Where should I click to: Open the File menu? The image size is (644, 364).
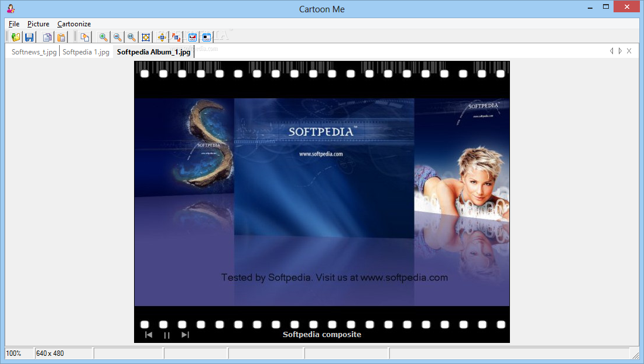click(x=14, y=24)
